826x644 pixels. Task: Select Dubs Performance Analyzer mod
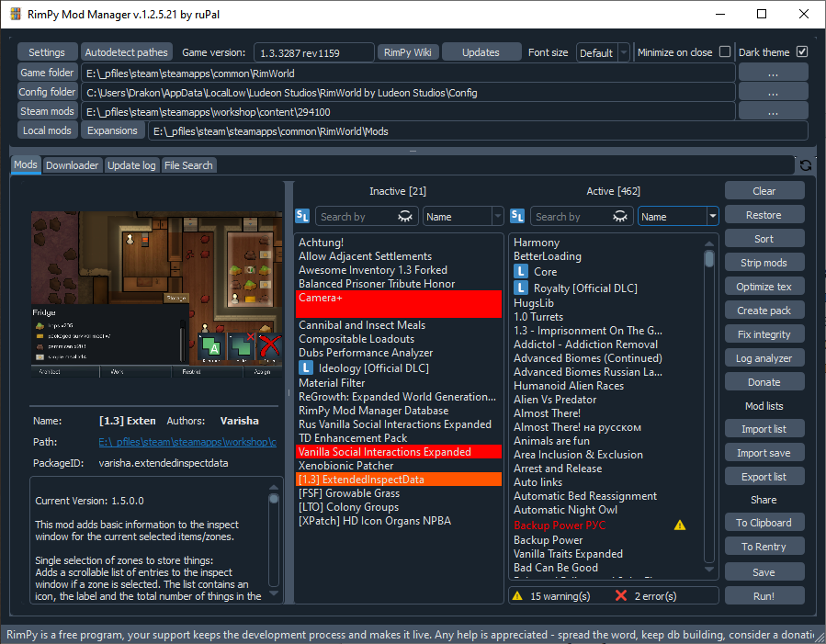click(x=366, y=352)
